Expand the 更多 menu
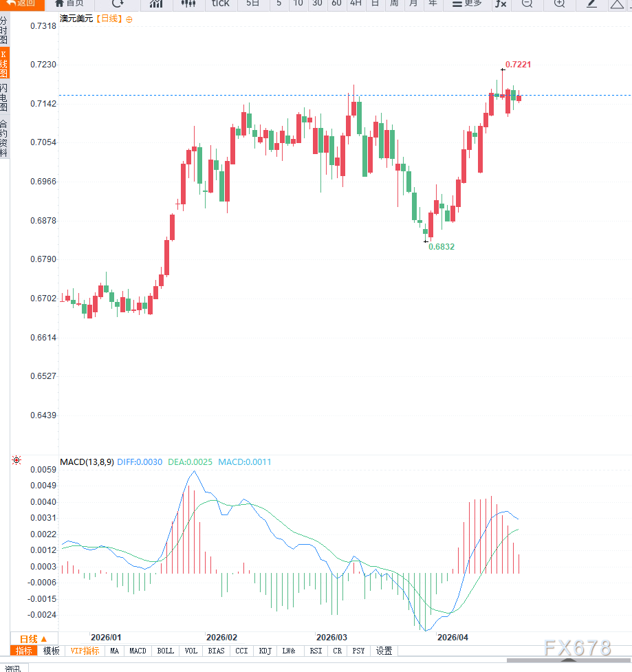632x672 pixels. [x=467, y=3]
